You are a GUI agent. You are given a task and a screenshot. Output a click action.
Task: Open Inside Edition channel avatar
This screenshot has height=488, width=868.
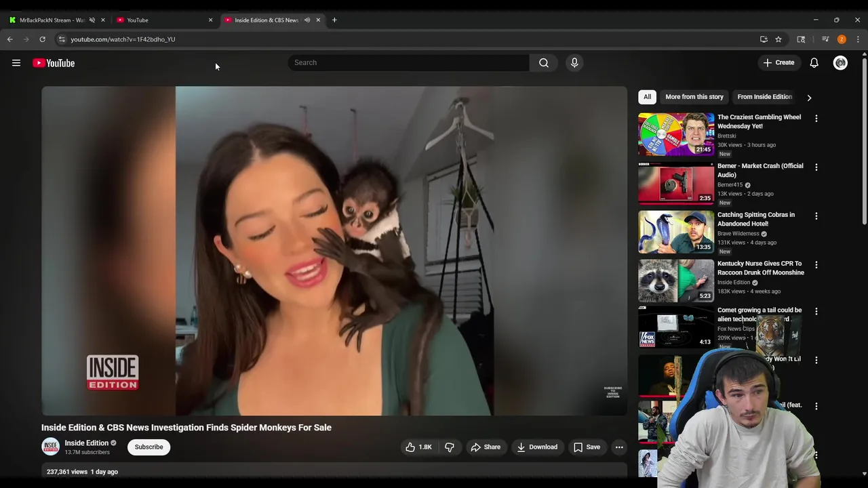[50, 447]
